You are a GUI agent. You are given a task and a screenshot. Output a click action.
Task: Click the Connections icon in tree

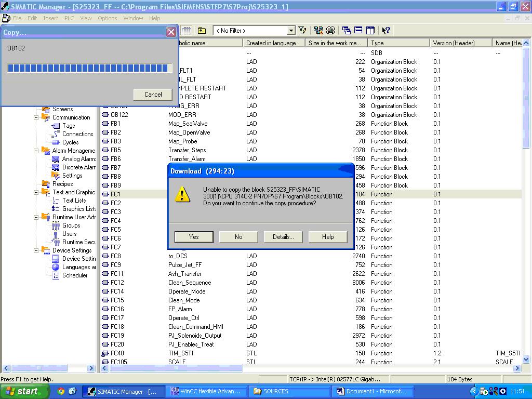click(56, 134)
